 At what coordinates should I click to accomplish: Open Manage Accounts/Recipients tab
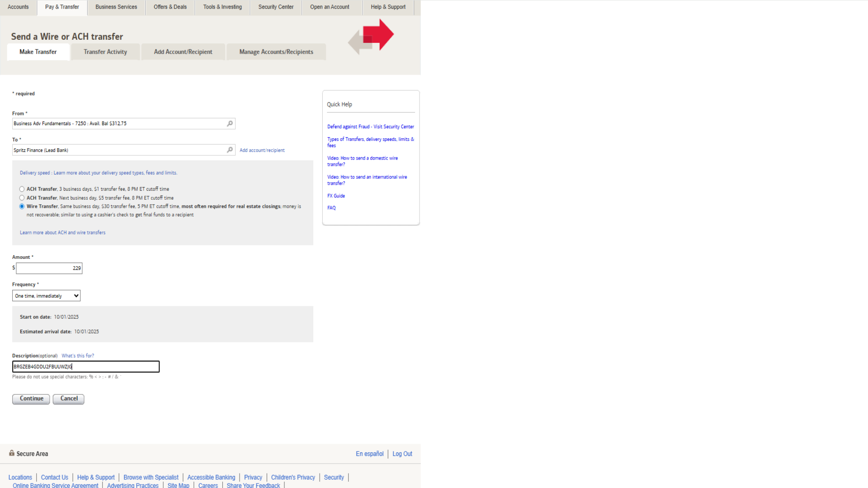[x=276, y=52]
